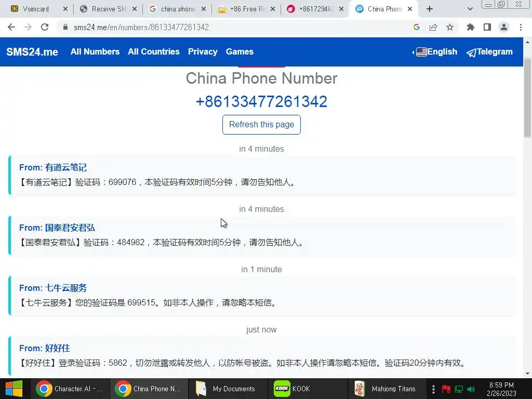
Task: Click the Refresh this page button
Action: [x=261, y=125]
